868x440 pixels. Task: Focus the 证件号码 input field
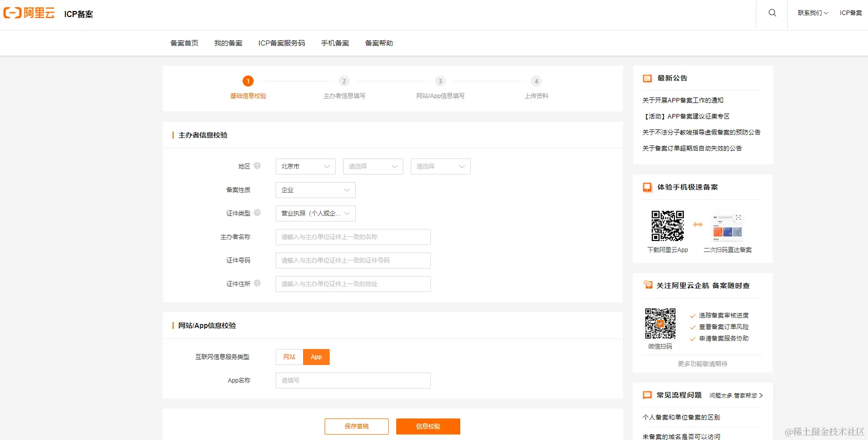353,260
